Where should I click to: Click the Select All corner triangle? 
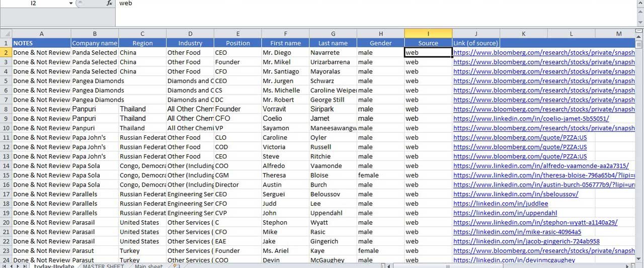click(6, 34)
